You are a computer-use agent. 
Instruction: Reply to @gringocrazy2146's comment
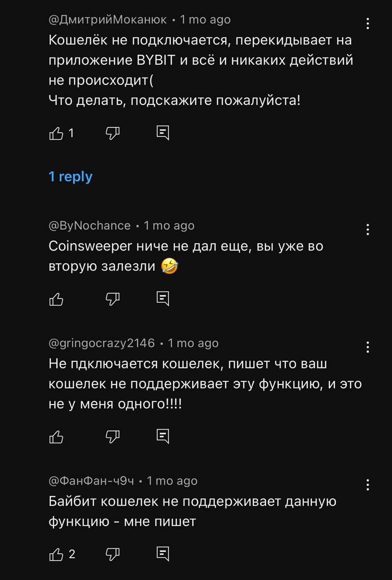tap(163, 436)
